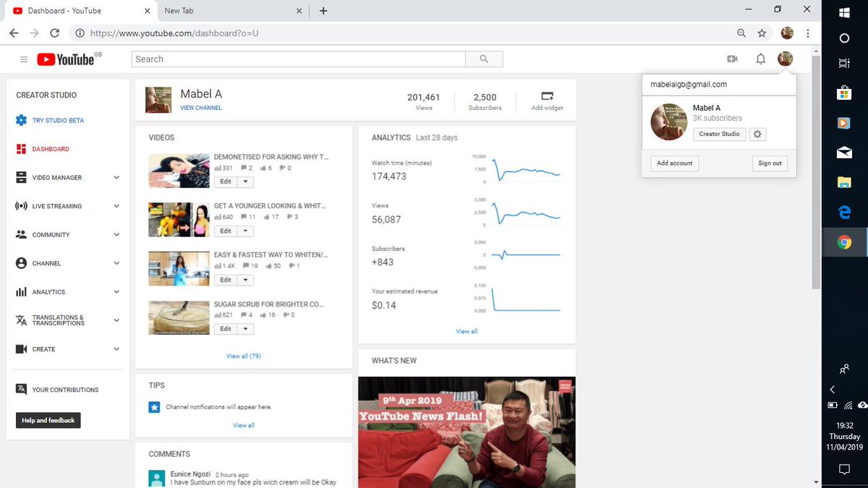Open the Sugar Scrub video thumbnail

point(179,318)
